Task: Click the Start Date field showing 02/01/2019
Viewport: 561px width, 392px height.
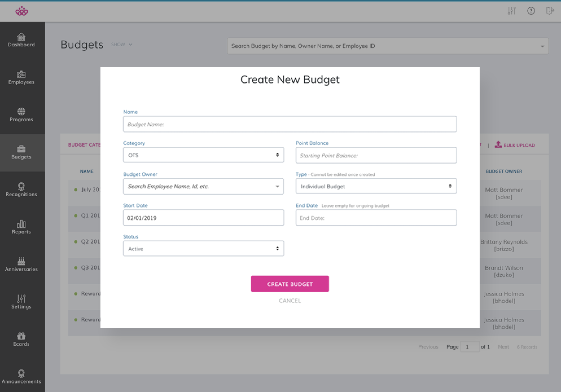Action: [x=203, y=217]
